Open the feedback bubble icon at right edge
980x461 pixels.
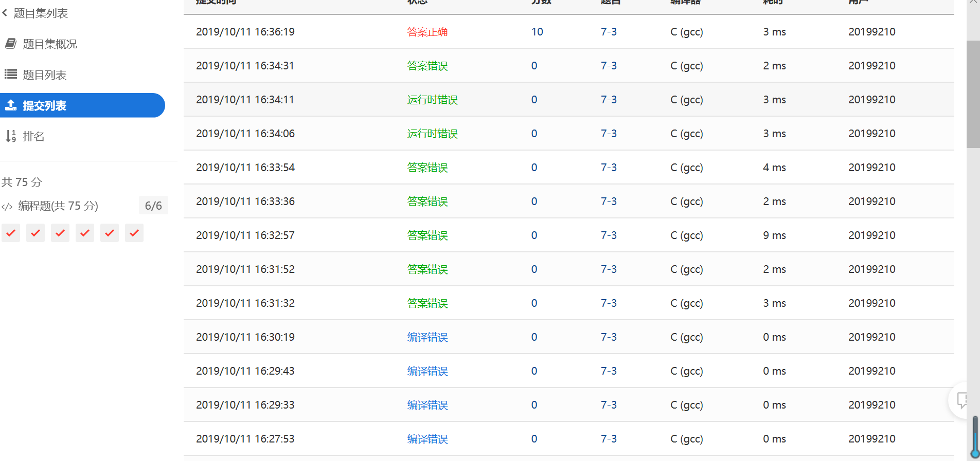tap(961, 400)
